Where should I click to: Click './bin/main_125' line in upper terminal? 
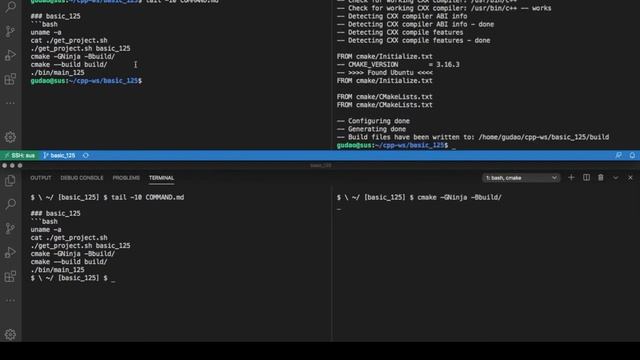[58, 73]
